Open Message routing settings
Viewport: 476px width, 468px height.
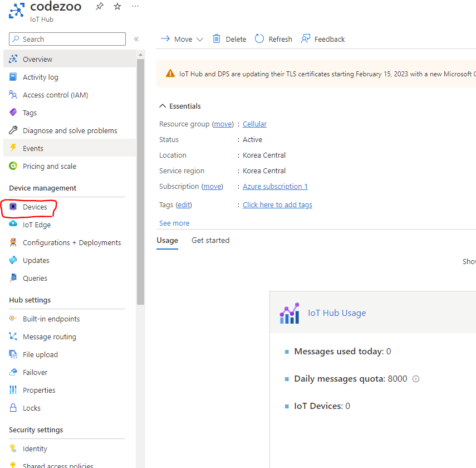[x=70, y=337]
